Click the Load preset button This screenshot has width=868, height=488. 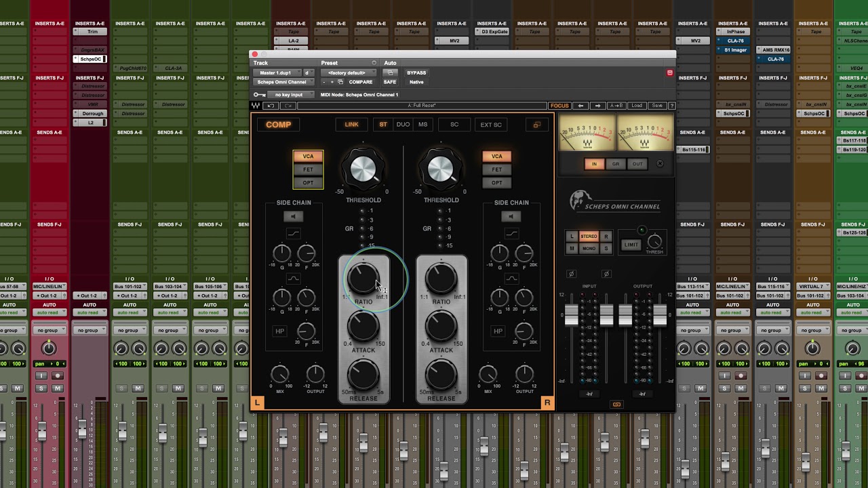click(x=637, y=106)
